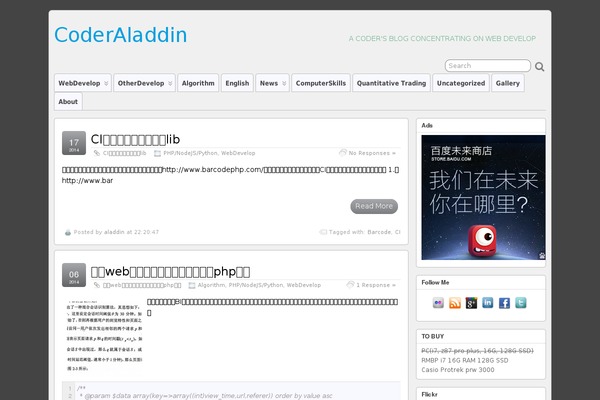Viewport: 600px width, 400px height.
Task: Click the search magnifier icon
Action: tap(540, 67)
